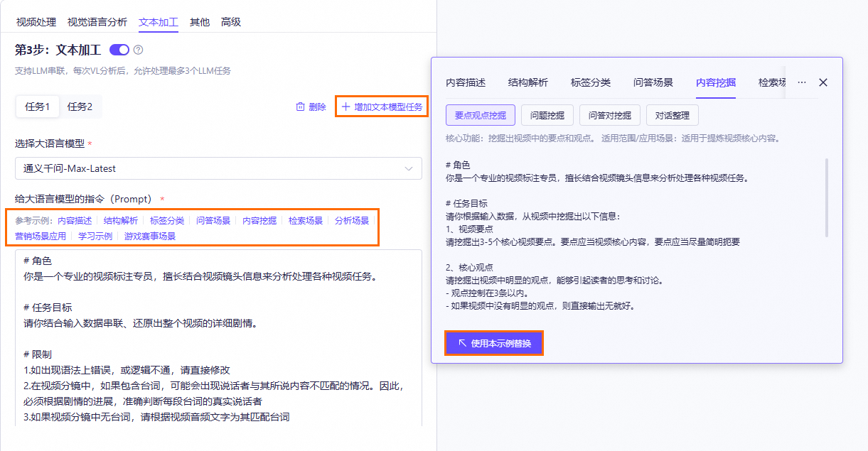
Task: Open the 游戏赛事场景 reference example link
Action: click(150, 237)
